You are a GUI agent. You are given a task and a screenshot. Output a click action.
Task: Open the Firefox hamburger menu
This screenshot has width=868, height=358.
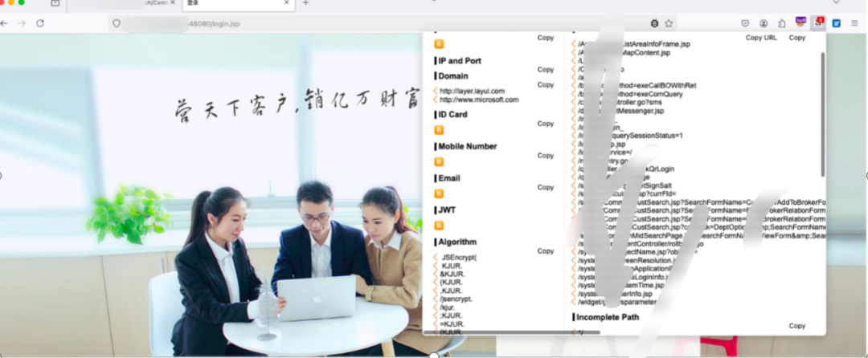[854, 23]
